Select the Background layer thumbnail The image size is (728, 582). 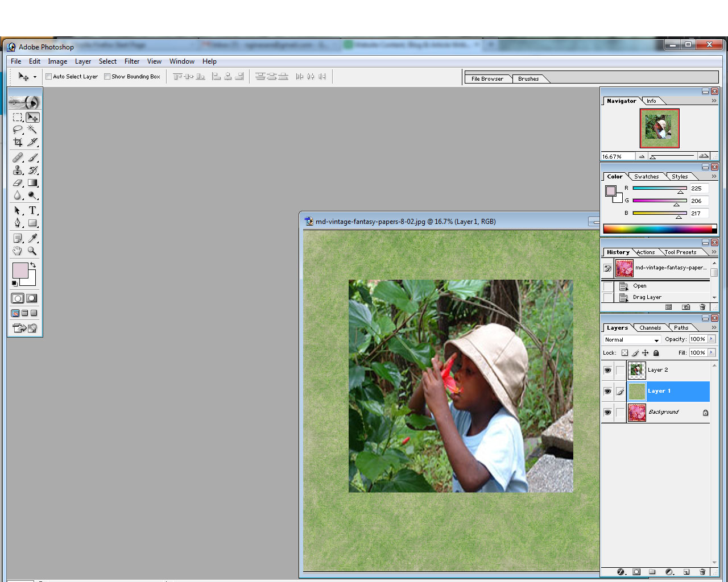click(x=636, y=413)
